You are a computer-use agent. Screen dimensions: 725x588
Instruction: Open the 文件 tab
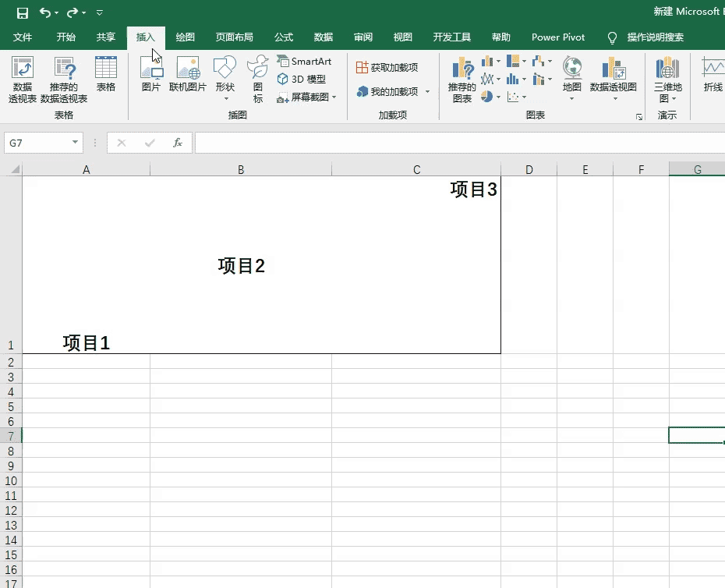pos(22,37)
